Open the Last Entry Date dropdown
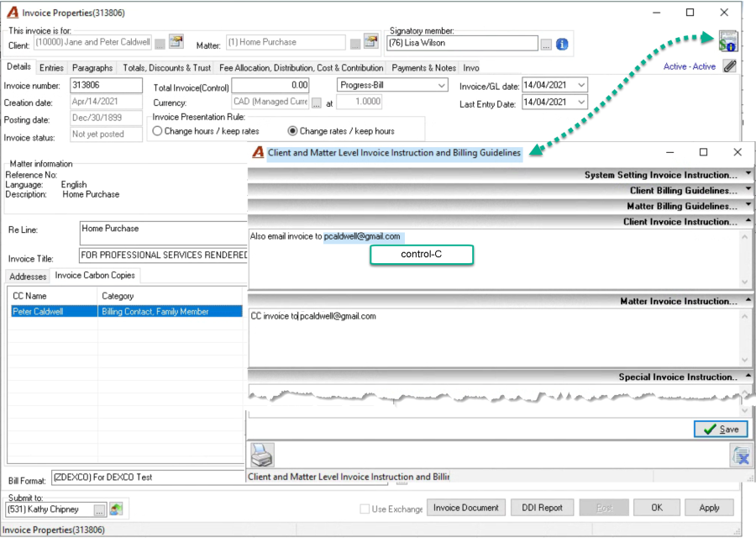The width and height of the screenshot is (756, 538). [x=581, y=103]
